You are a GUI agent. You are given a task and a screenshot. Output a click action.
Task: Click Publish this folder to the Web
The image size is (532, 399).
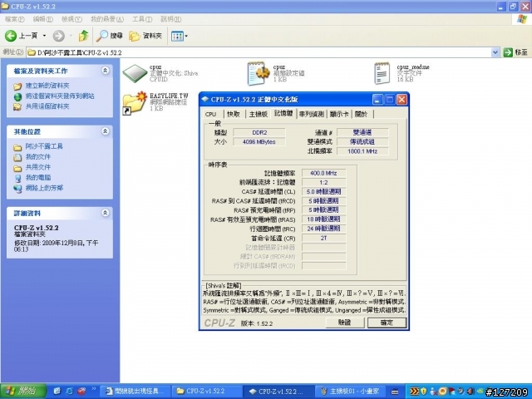pos(60,96)
